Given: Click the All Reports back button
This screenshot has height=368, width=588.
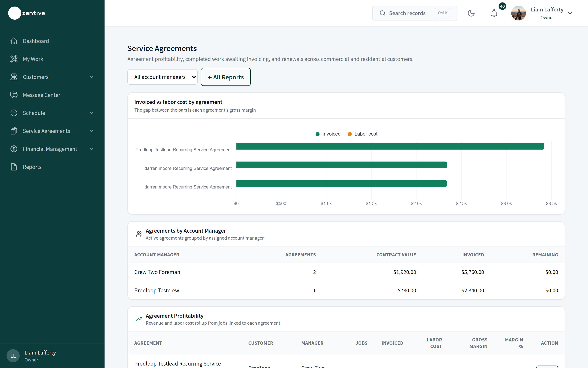Looking at the screenshot, I should (226, 77).
